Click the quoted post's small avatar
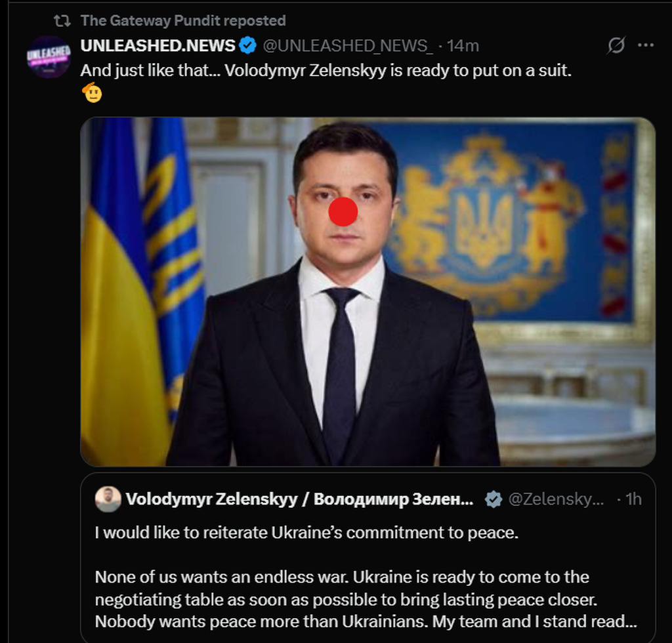672x643 pixels. click(x=108, y=499)
